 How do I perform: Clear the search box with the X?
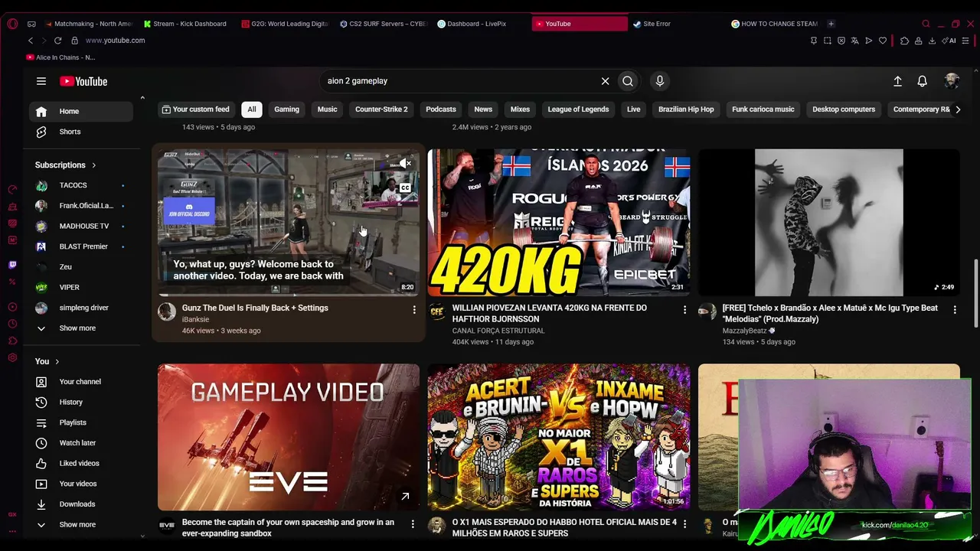point(605,81)
